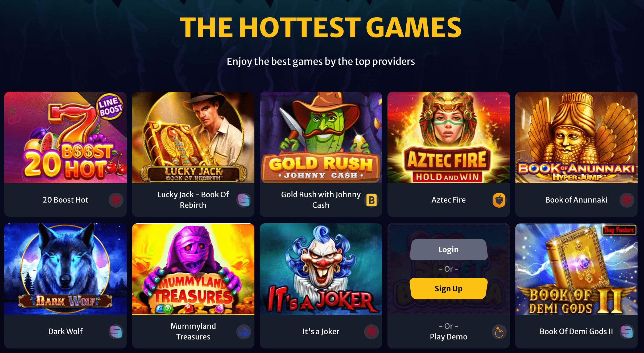Click the Book of Anunnaki game title
Viewport: 644px width, 353px height.
(x=576, y=200)
